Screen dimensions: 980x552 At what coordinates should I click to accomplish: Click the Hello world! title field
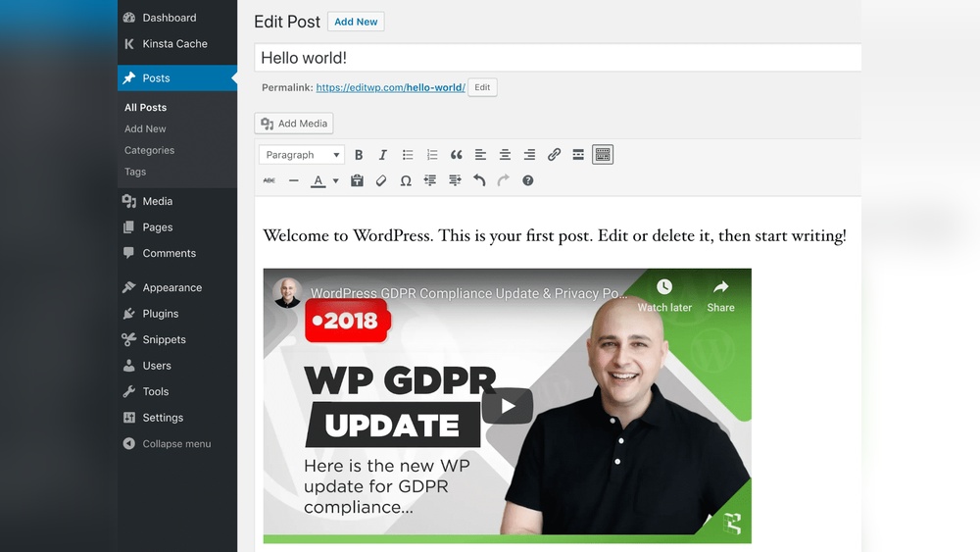pos(558,58)
